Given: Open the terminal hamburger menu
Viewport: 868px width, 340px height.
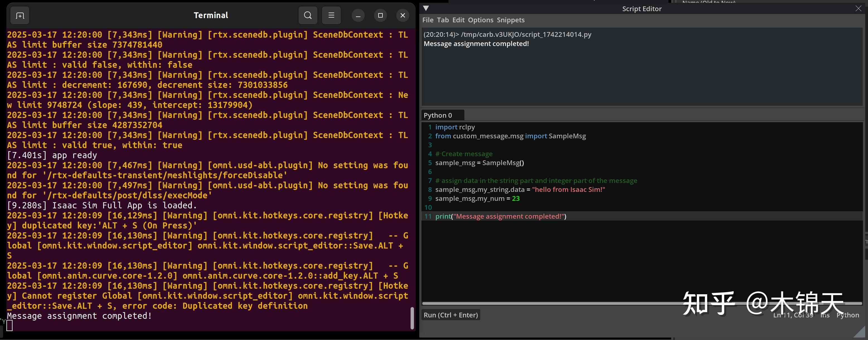Looking at the screenshot, I should click(331, 16).
